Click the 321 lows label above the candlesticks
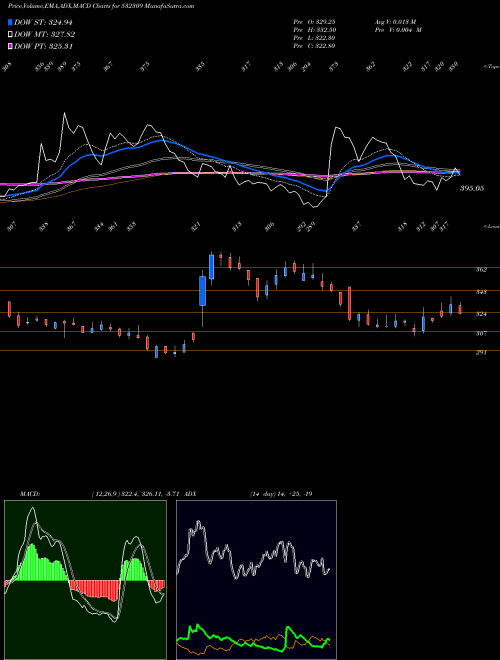This screenshot has height=660, width=500. pyautogui.click(x=196, y=227)
